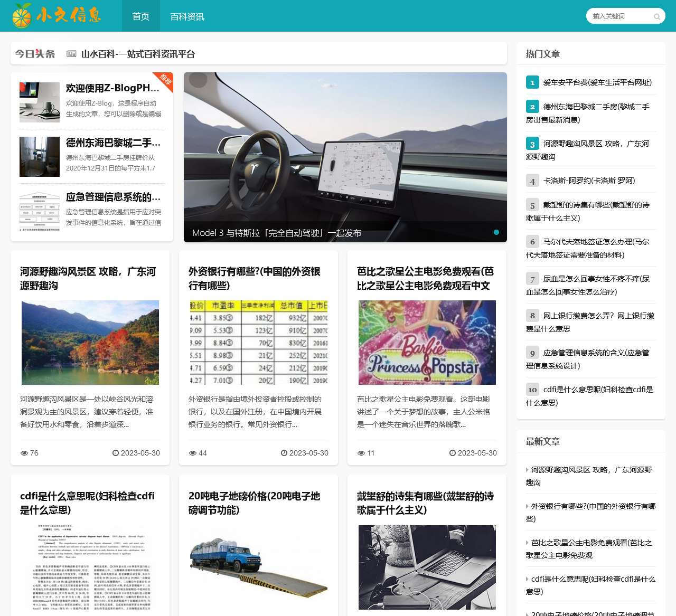Open latest article 河源野趣沟风景区 攻略

click(x=589, y=476)
